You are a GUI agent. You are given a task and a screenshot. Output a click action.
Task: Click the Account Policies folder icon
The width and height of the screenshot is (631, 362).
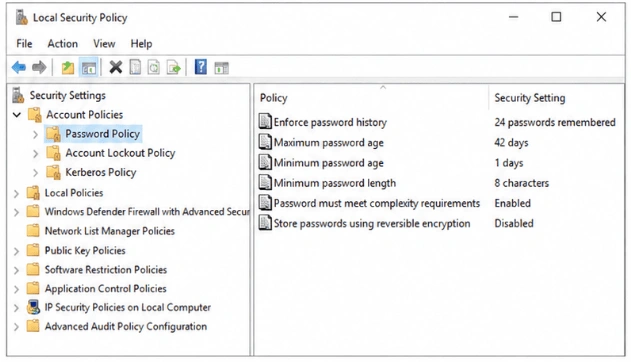pos(35,115)
